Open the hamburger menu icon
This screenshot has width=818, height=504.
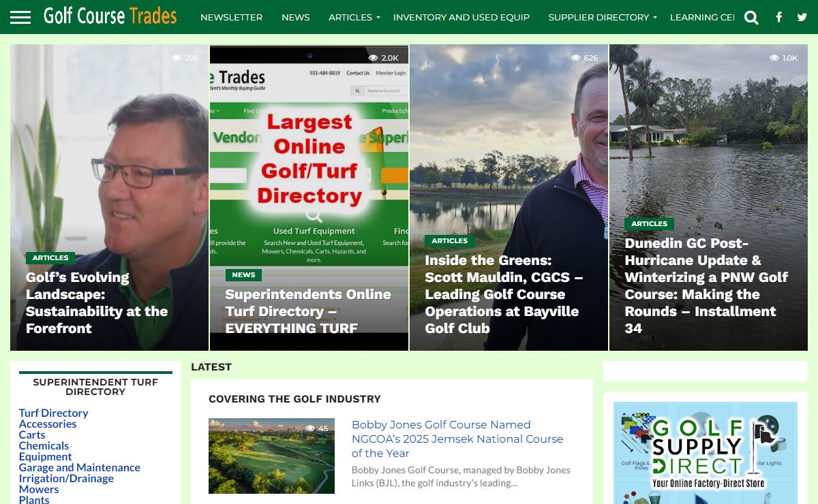(20, 17)
